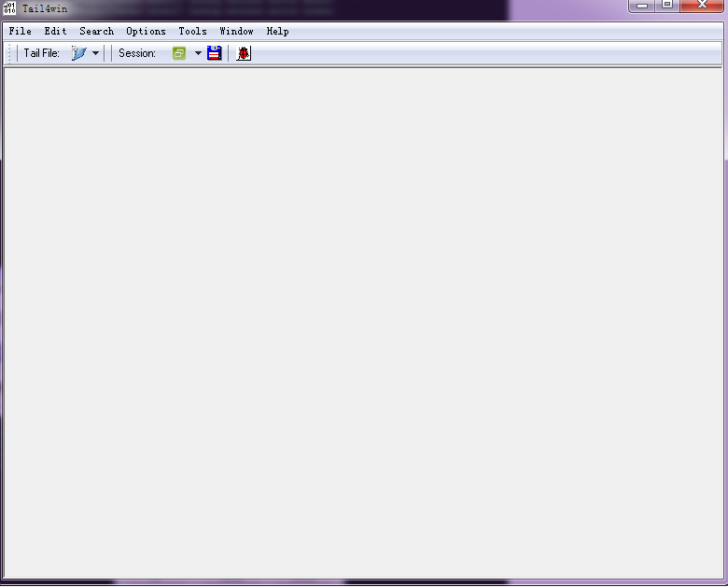
Task: Maximize the Tail4win window
Action: click(x=667, y=6)
